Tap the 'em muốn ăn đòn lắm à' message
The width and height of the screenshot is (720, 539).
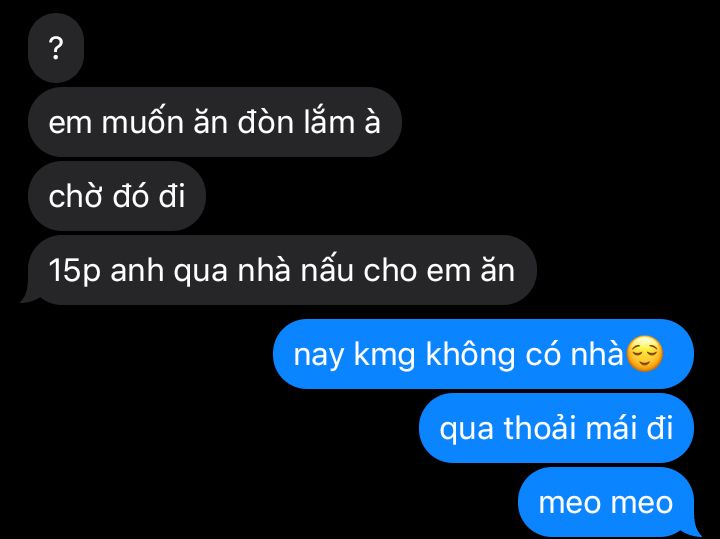(215, 122)
